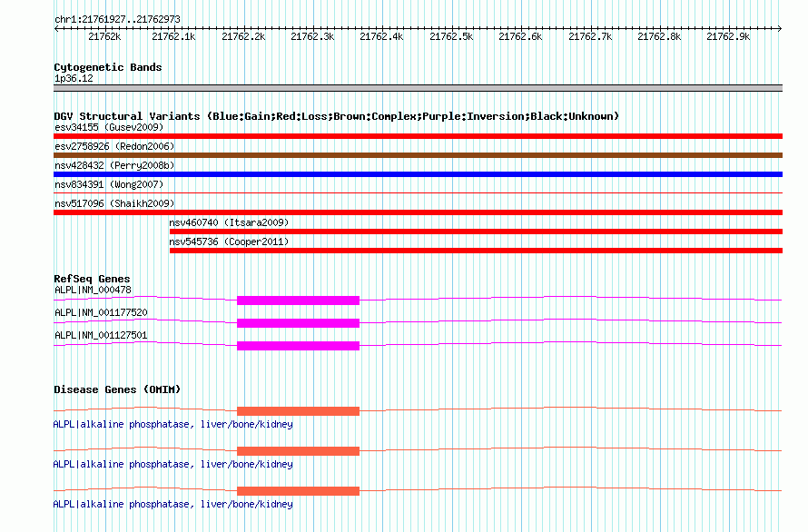The height and width of the screenshot is (532, 808).
Task: Click the 21762.8k ruler tick label
Action: coord(659,36)
